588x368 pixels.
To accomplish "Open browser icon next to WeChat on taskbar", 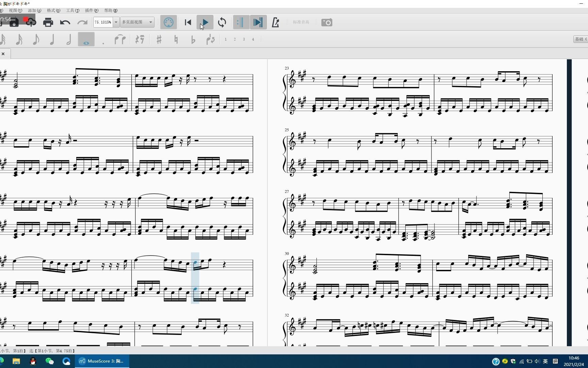I will pyautogui.click(x=66, y=361).
